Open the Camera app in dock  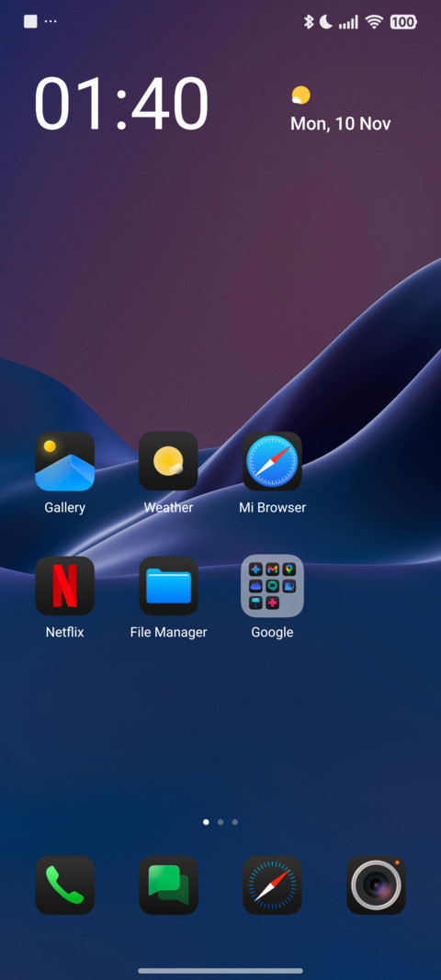click(x=376, y=885)
